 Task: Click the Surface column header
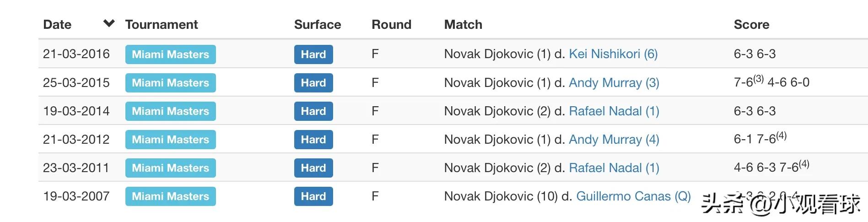tap(318, 25)
